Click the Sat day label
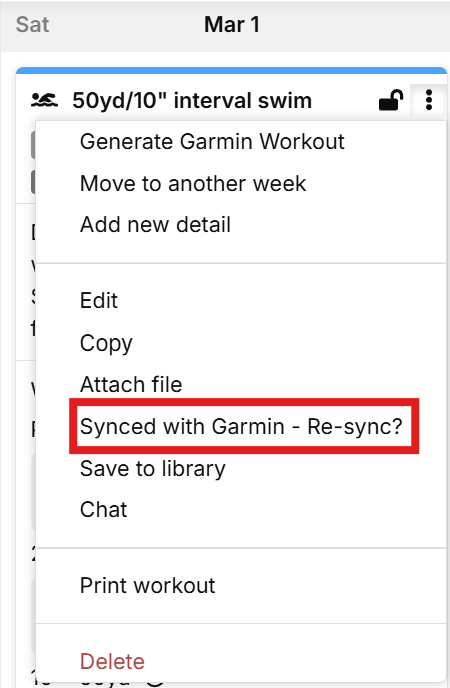 (x=32, y=25)
